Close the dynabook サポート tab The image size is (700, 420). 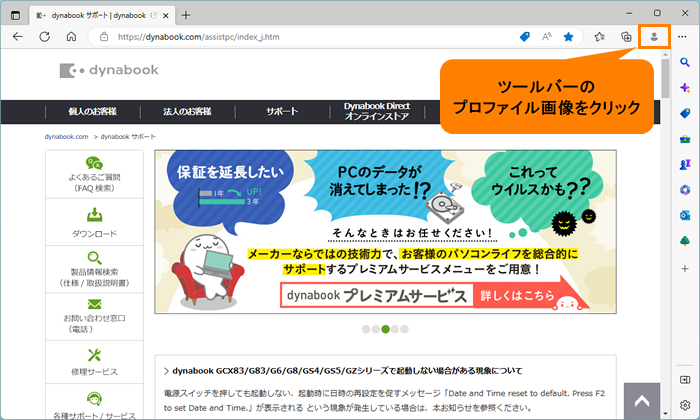[x=166, y=16]
